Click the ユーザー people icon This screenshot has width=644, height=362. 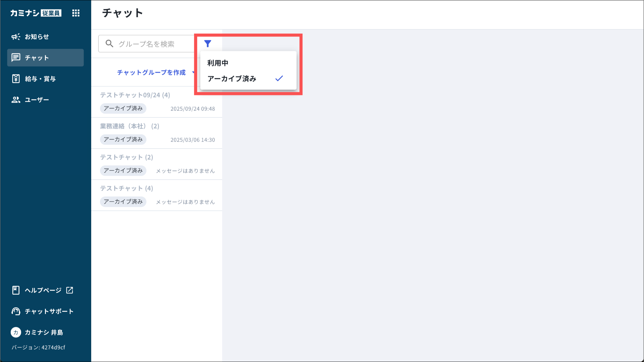[16, 100]
